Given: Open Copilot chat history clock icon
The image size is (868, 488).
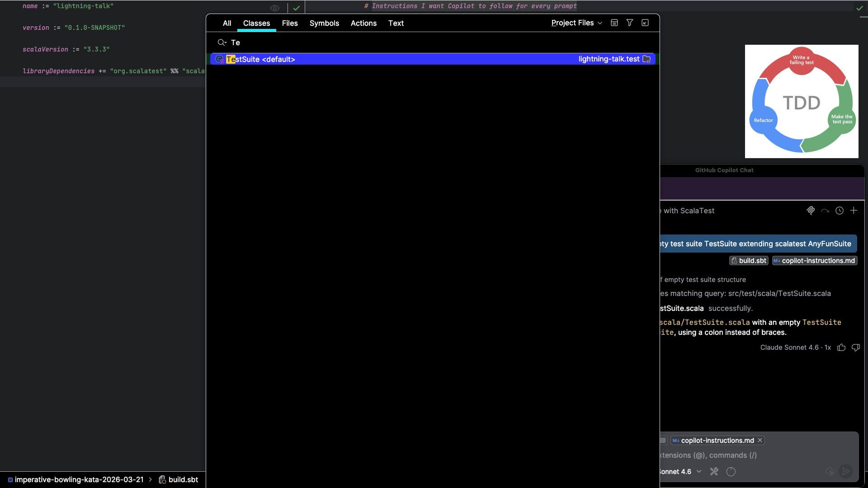Looking at the screenshot, I should tap(839, 211).
